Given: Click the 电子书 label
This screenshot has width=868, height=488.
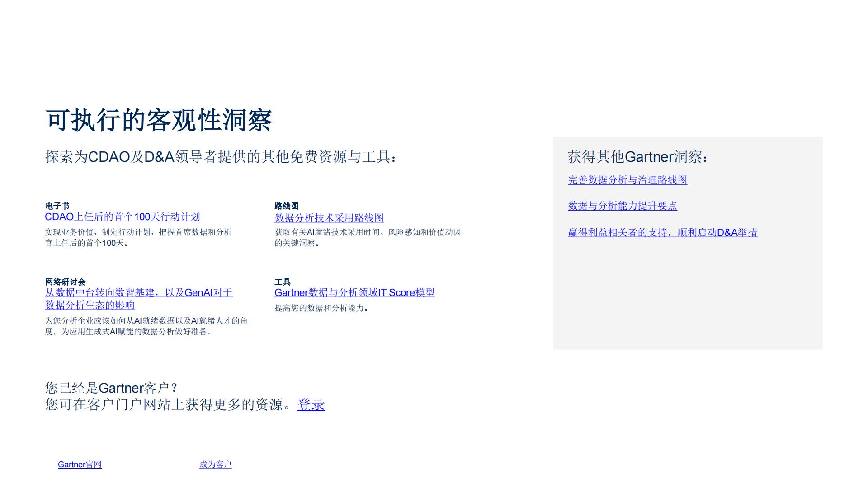Looking at the screenshot, I should point(57,206).
